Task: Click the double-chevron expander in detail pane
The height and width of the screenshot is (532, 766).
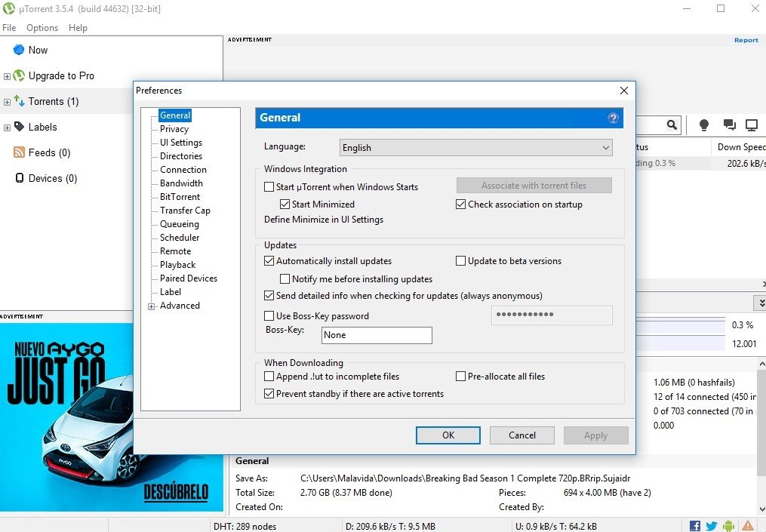Action: [761, 303]
